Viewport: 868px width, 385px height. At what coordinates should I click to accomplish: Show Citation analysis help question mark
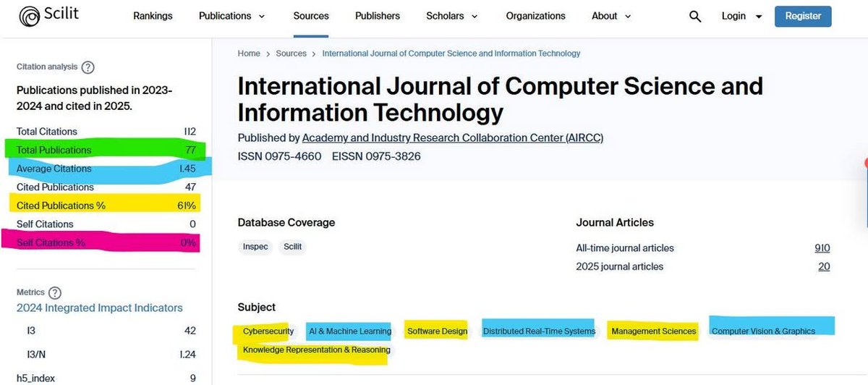88,67
